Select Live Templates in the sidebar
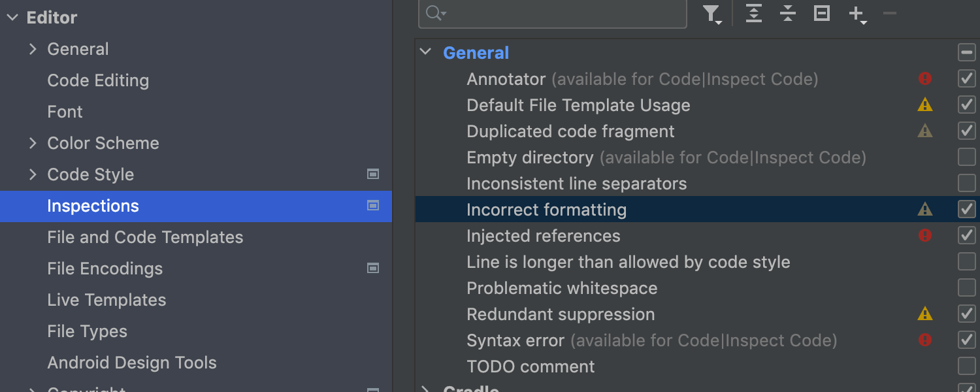 pos(106,300)
